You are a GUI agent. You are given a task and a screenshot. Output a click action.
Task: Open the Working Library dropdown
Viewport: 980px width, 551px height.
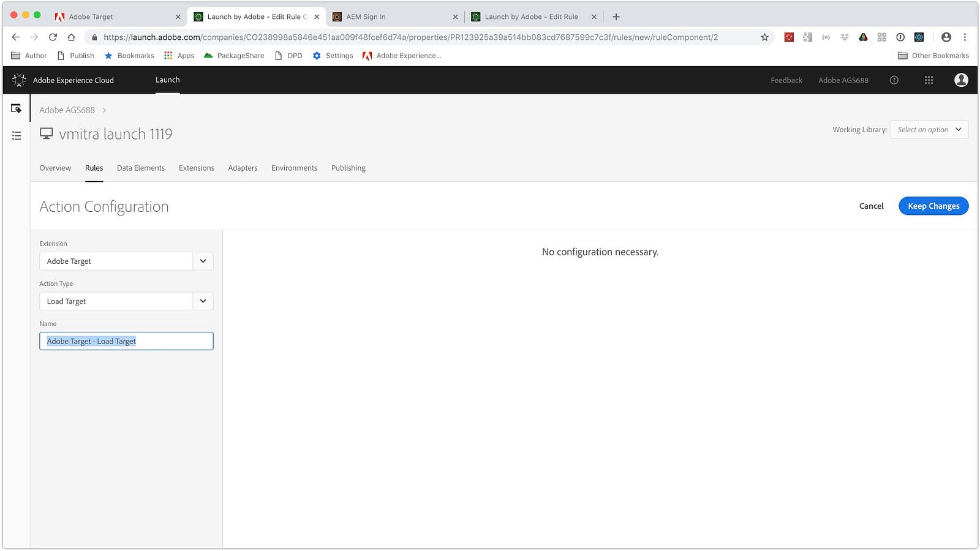(929, 129)
